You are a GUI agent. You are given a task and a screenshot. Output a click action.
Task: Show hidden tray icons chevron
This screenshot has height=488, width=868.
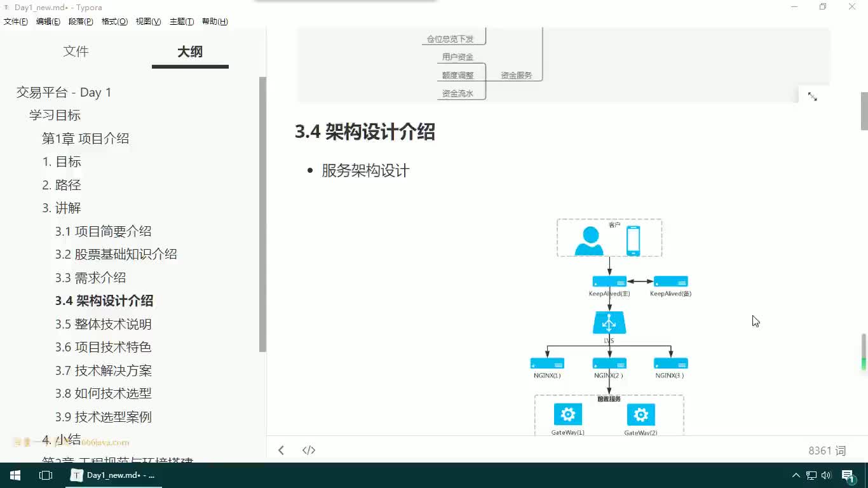click(796, 475)
